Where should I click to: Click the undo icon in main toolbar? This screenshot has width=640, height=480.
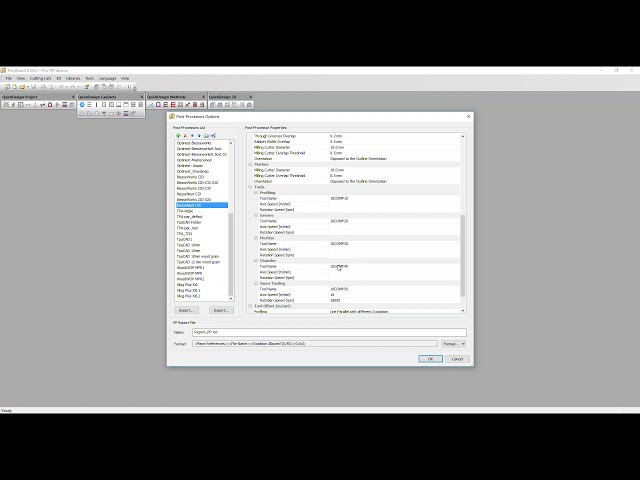click(x=61, y=87)
